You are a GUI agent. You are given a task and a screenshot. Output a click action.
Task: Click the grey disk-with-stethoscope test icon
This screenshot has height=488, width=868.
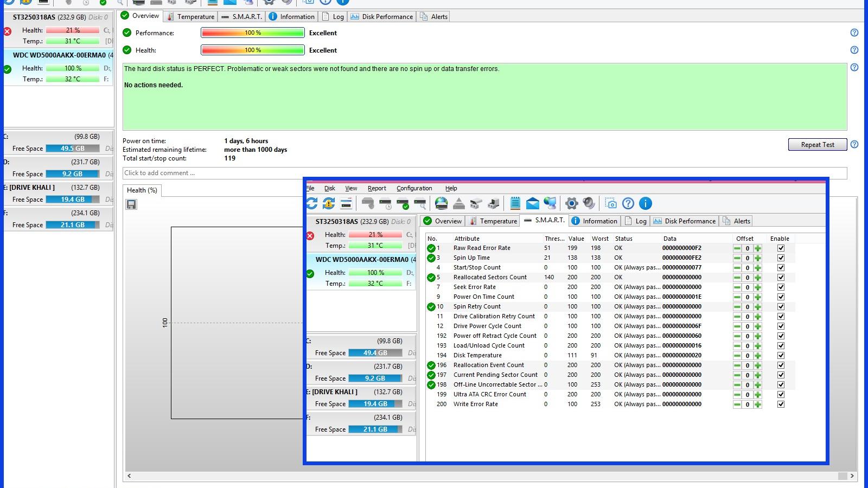368,203
